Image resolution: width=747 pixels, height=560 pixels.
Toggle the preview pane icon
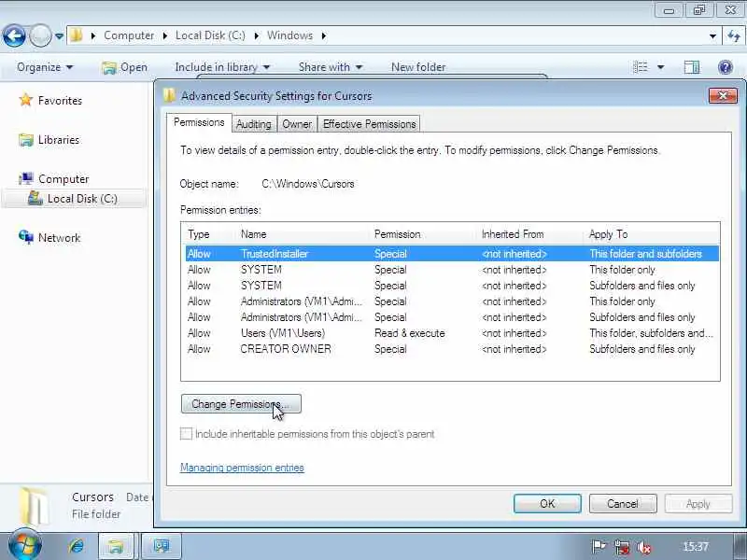[x=691, y=67]
